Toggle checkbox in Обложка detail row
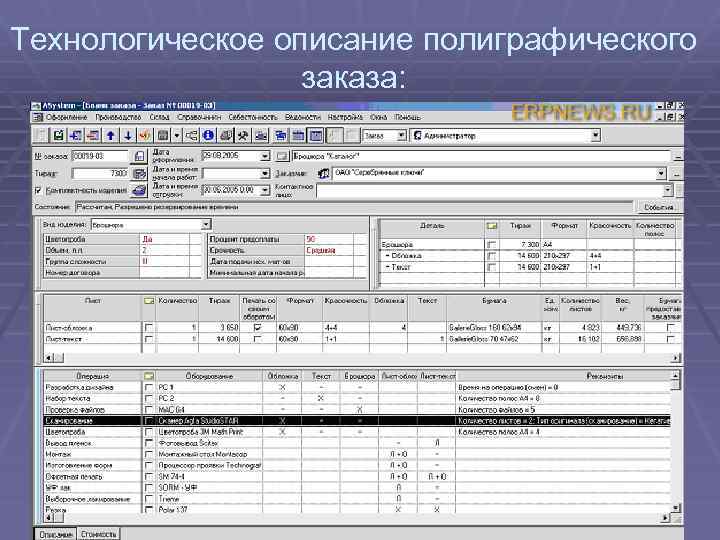Image resolution: width=720 pixels, height=540 pixels. (x=492, y=256)
